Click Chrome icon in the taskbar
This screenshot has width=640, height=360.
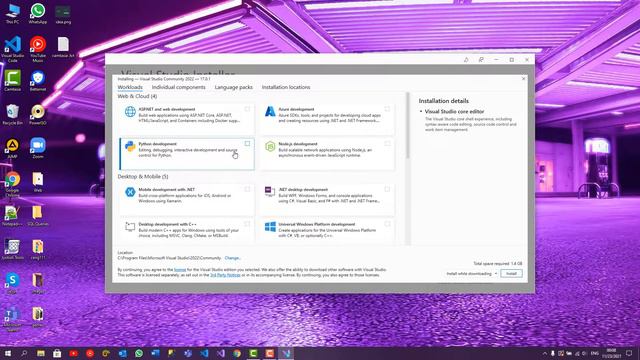click(237, 353)
